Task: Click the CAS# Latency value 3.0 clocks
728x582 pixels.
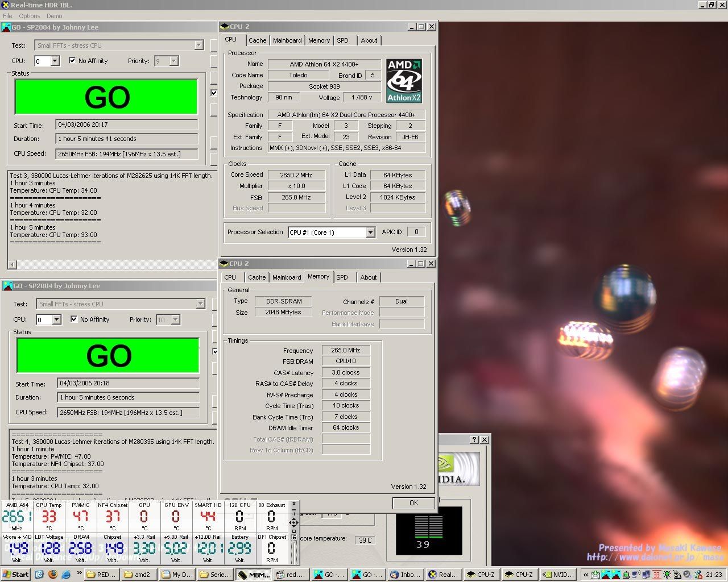Action: [x=346, y=372]
